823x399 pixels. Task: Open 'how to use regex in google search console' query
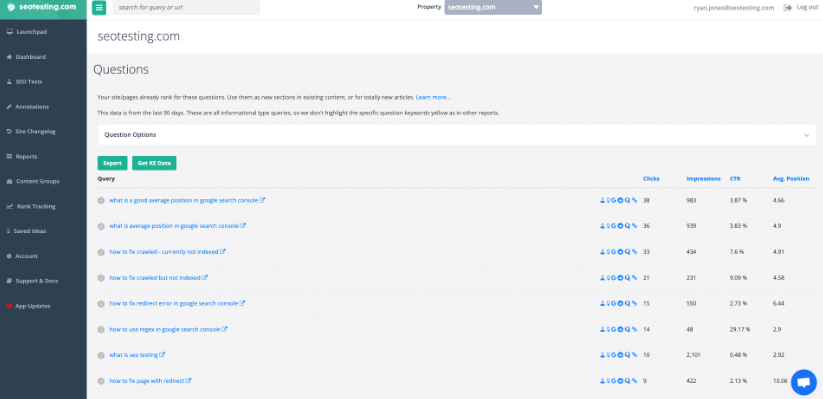coord(165,329)
